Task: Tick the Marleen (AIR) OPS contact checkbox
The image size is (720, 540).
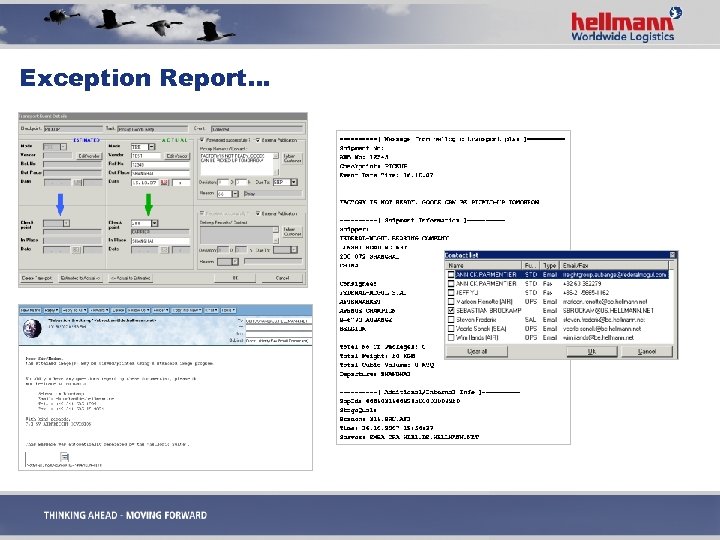Action: click(451, 302)
